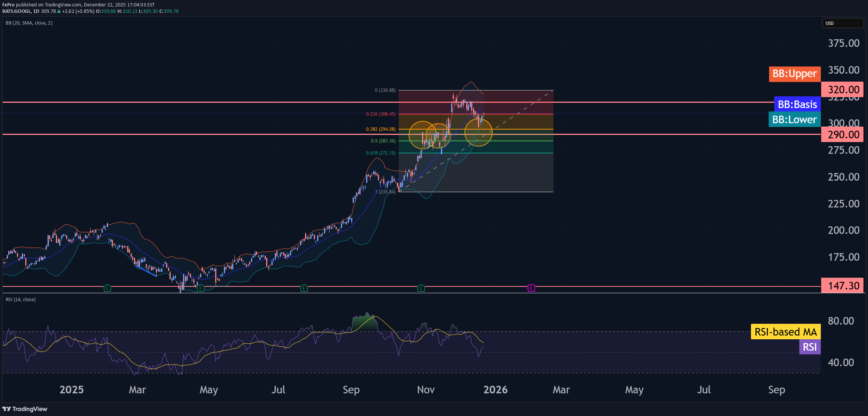Click the rightmost orange circle on chart
Image resolution: width=868 pixels, height=416 pixels.
(478, 132)
